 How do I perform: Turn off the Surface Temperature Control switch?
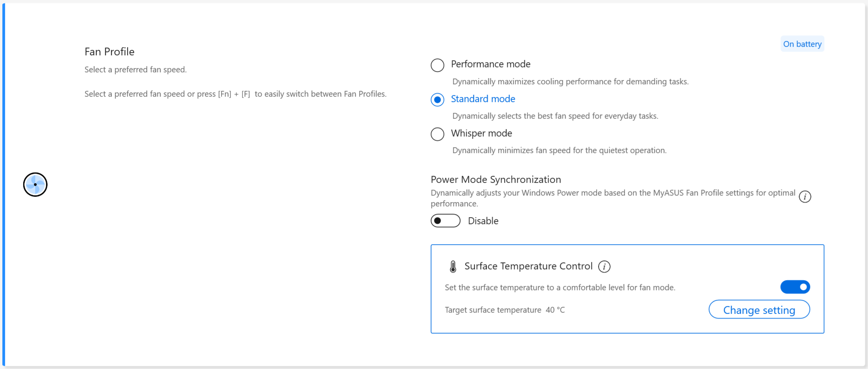795,287
